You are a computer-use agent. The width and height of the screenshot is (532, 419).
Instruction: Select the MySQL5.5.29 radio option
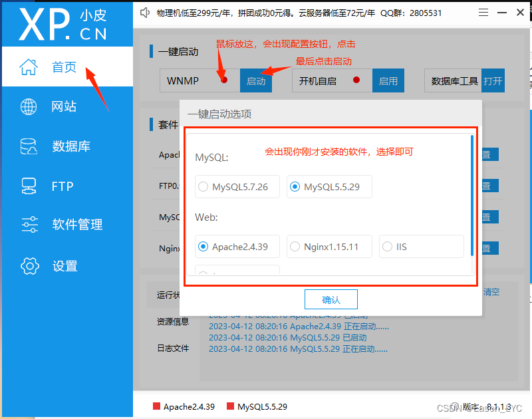pyautogui.click(x=329, y=187)
